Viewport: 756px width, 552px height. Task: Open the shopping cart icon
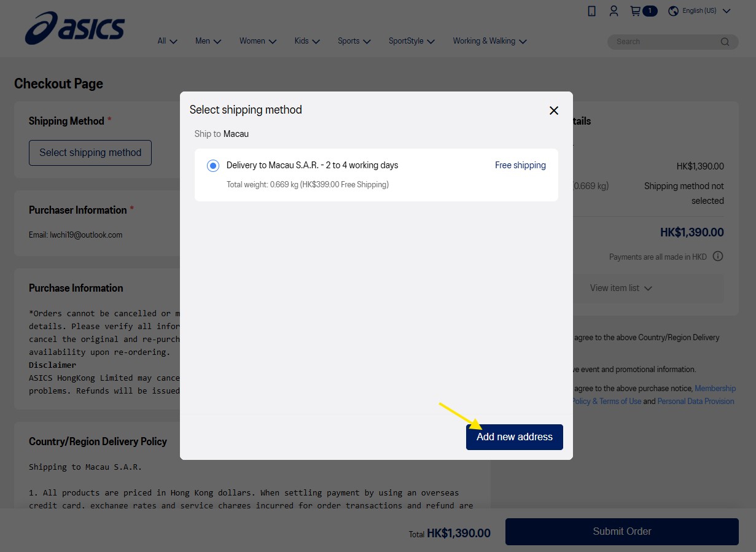click(x=636, y=11)
